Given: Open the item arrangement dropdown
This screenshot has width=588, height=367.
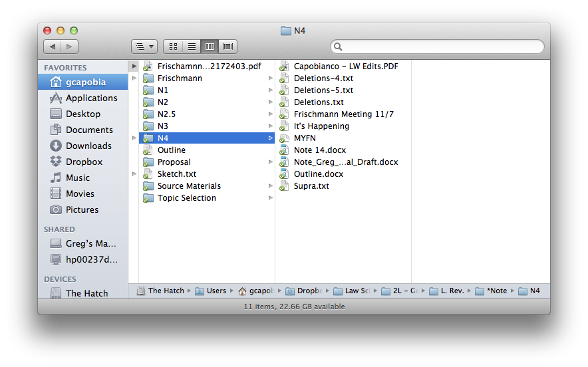Looking at the screenshot, I should 144,47.
